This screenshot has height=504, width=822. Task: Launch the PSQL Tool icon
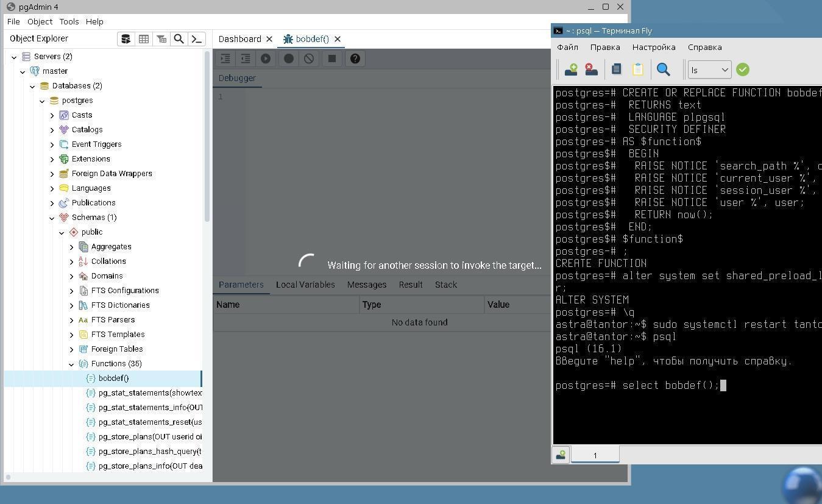pyautogui.click(x=196, y=39)
